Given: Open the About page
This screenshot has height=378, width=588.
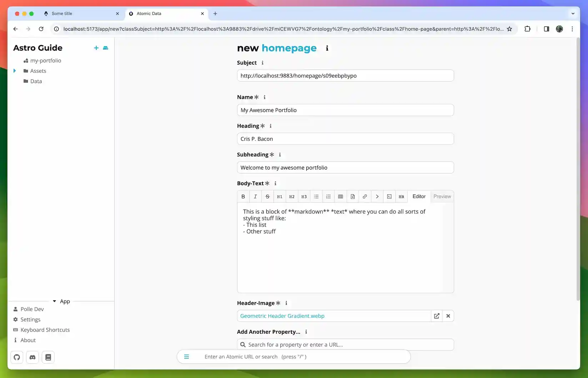Looking at the screenshot, I should tap(28, 340).
